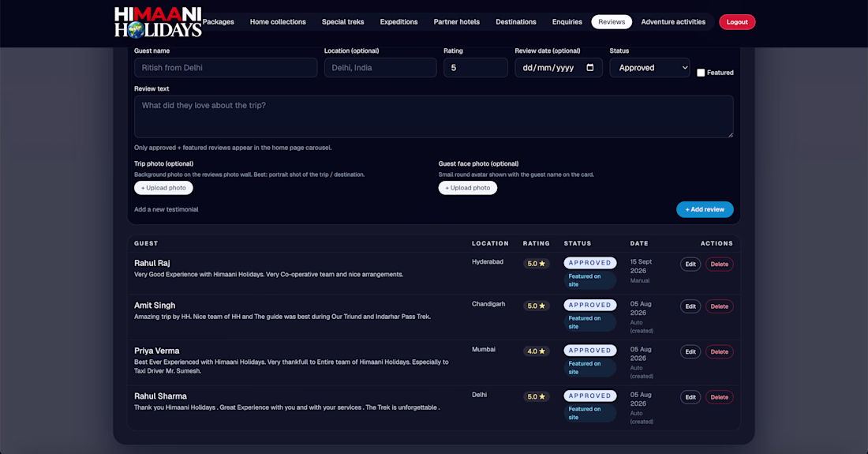Viewport: 868px width, 454px height.
Task: Open the Status dropdown set to Approved
Action: point(650,68)
